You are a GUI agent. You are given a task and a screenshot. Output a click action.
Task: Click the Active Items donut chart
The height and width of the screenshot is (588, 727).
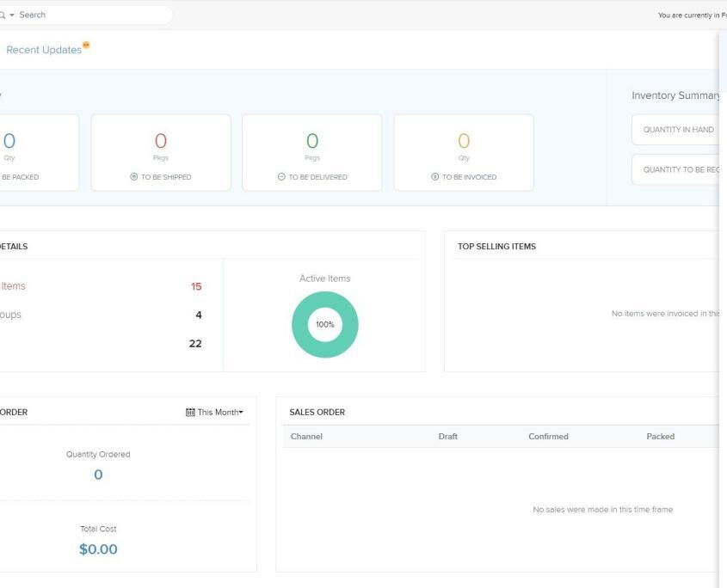point(325,324)
